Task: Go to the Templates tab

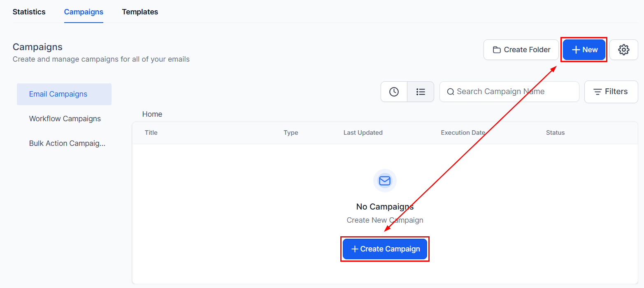Action: 140,12
